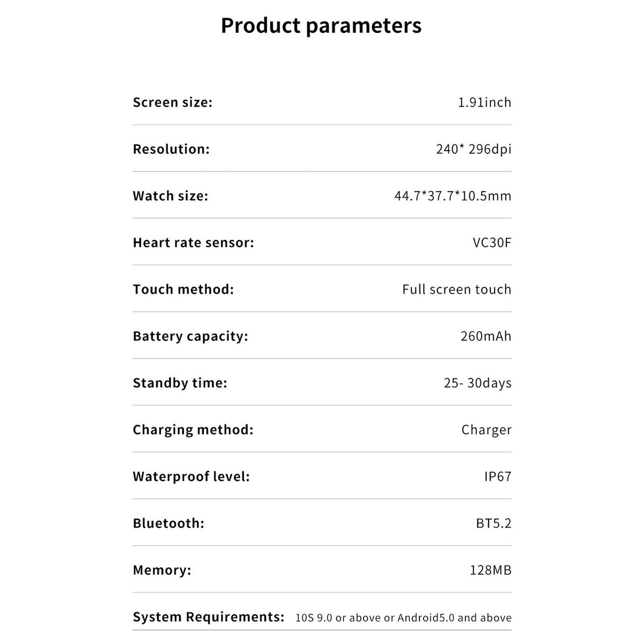Click the Heart rate sensor label
The height and width of the screenshot is (644, 644).
click(193, 243)
